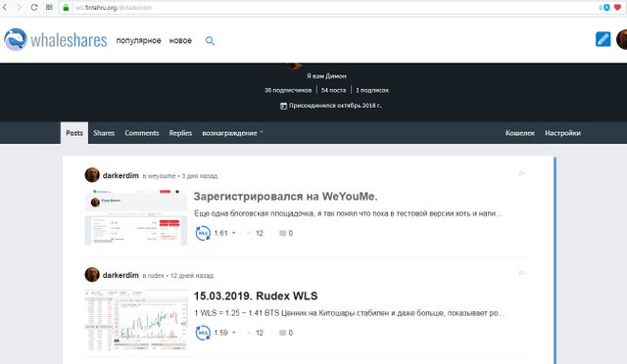Click darkerdim avatar on the WeYouMe post
The width and height of the screenshot is (627, 364).
pos(92,175)
